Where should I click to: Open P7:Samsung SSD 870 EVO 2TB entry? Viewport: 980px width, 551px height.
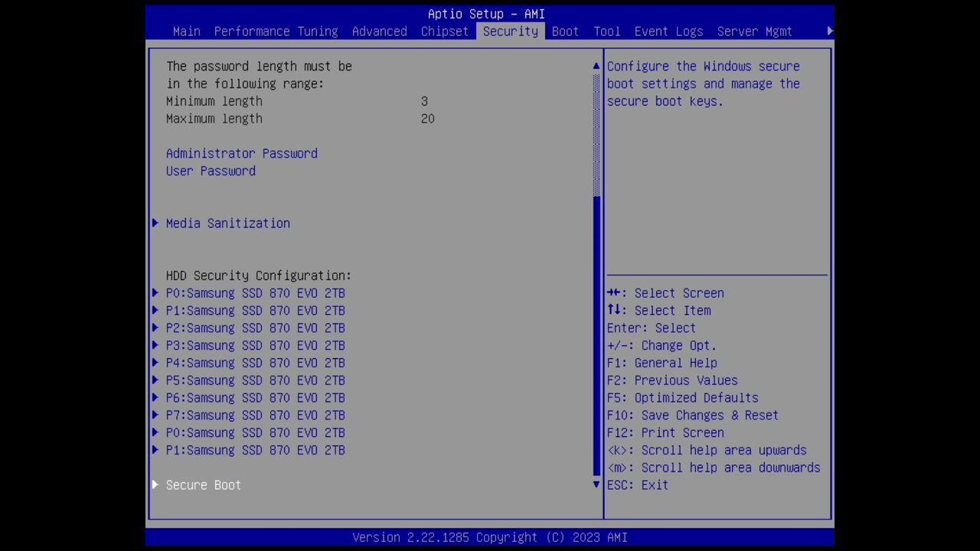(x=256, y=416)
